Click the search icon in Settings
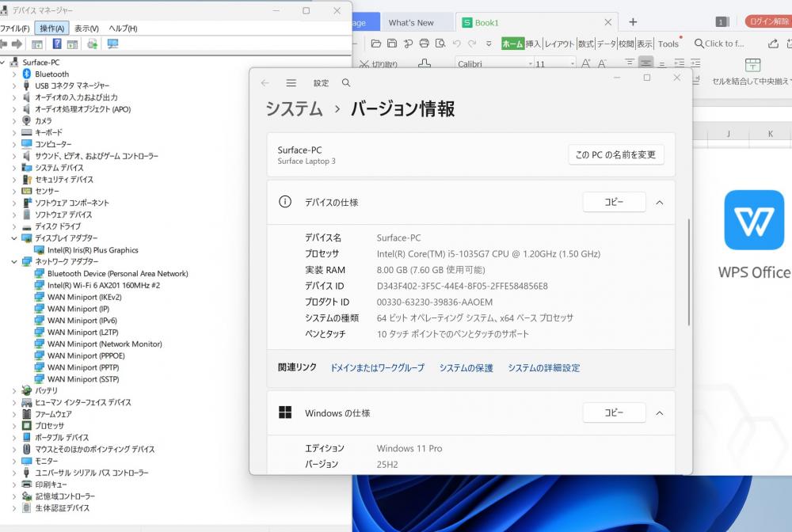The height and width of the screenshot is (532, 792). tap(346, 83)
